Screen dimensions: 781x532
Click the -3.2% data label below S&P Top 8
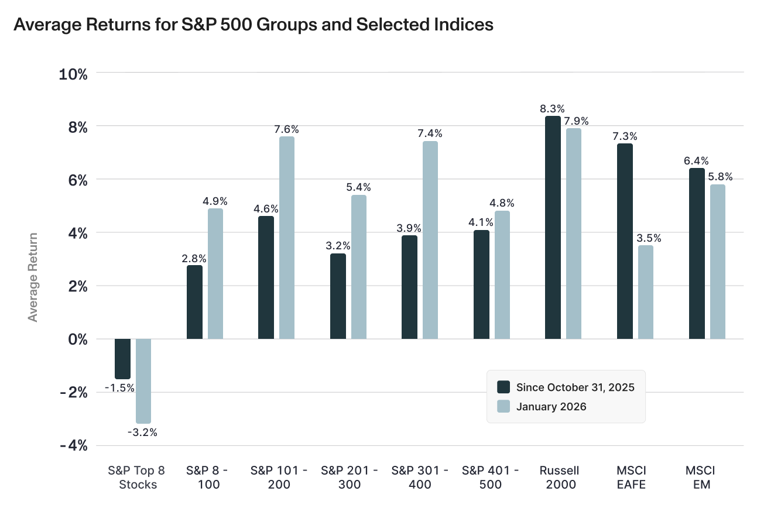(142, 433)
